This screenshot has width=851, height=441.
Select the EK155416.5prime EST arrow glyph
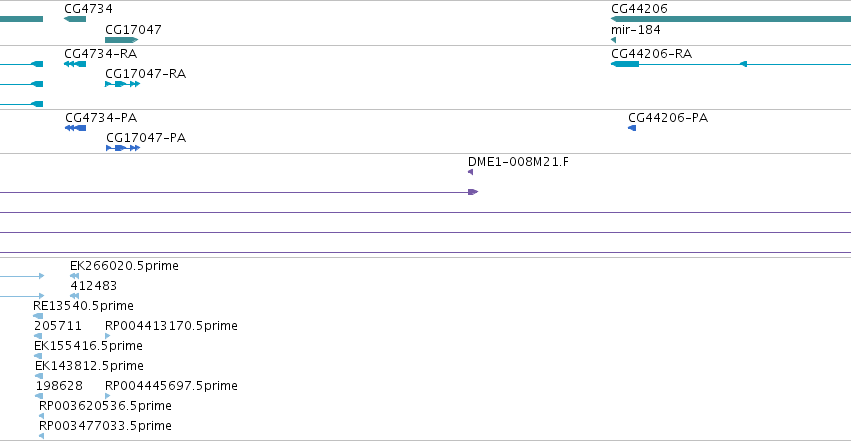coord(38,356)
